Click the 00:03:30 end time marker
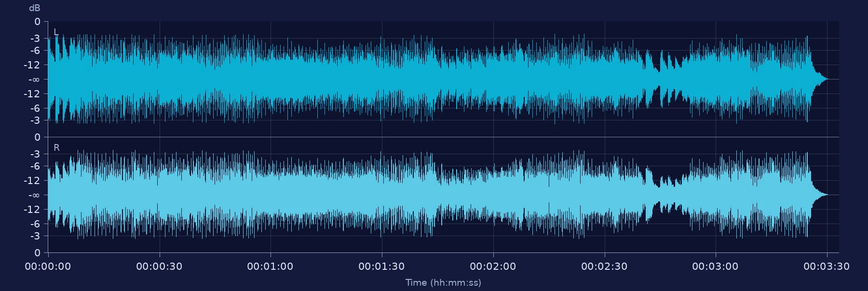 tap(827, 266)
